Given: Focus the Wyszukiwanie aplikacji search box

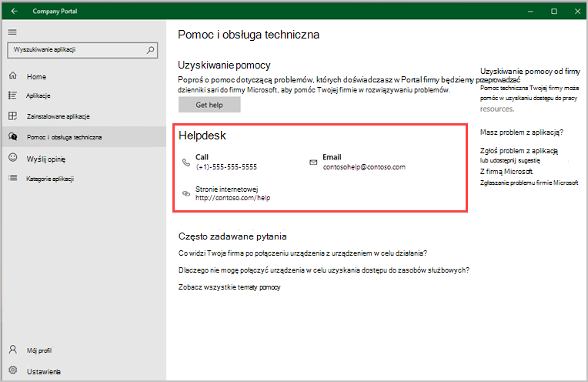Looking at the screenshot, I should (x=82, y=50).
